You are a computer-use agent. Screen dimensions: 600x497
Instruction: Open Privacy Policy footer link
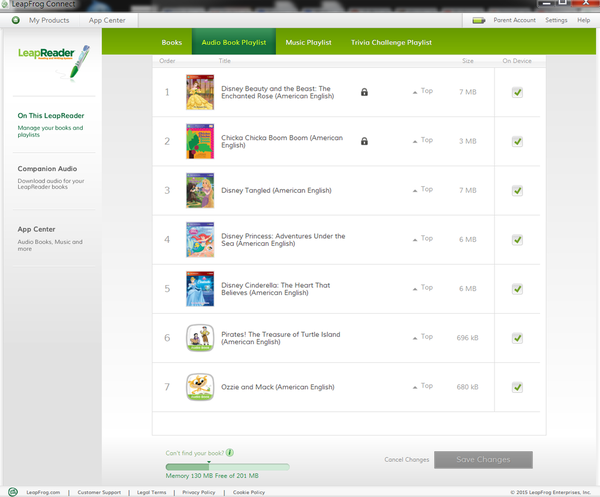coord(199,492)
